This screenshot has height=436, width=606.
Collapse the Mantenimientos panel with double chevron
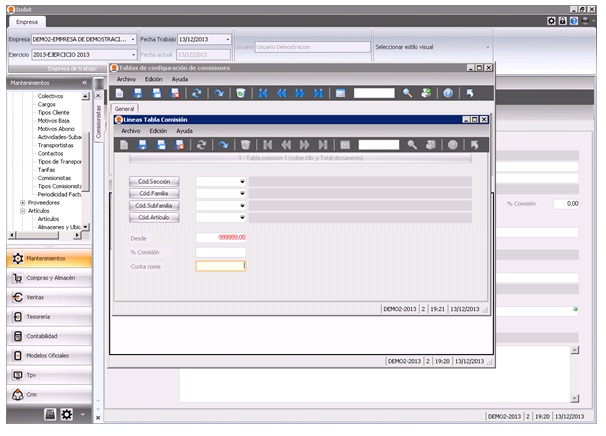[84, 83]
